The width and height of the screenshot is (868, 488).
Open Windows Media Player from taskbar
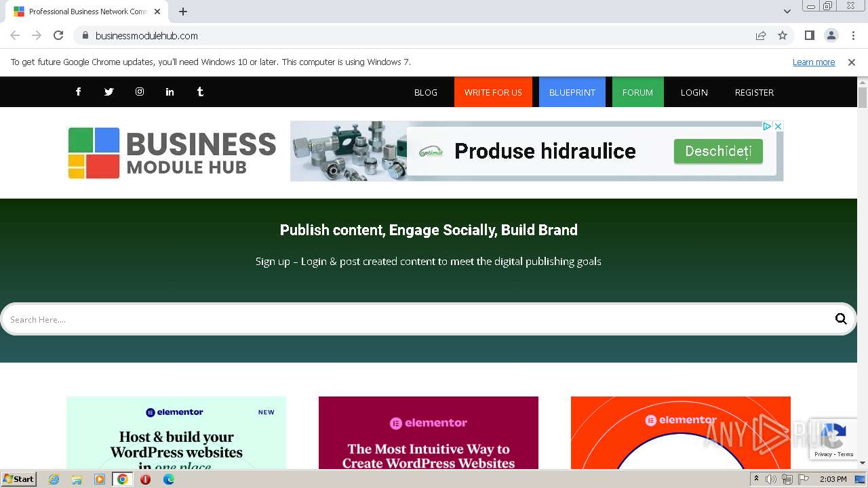click(100, 479)
